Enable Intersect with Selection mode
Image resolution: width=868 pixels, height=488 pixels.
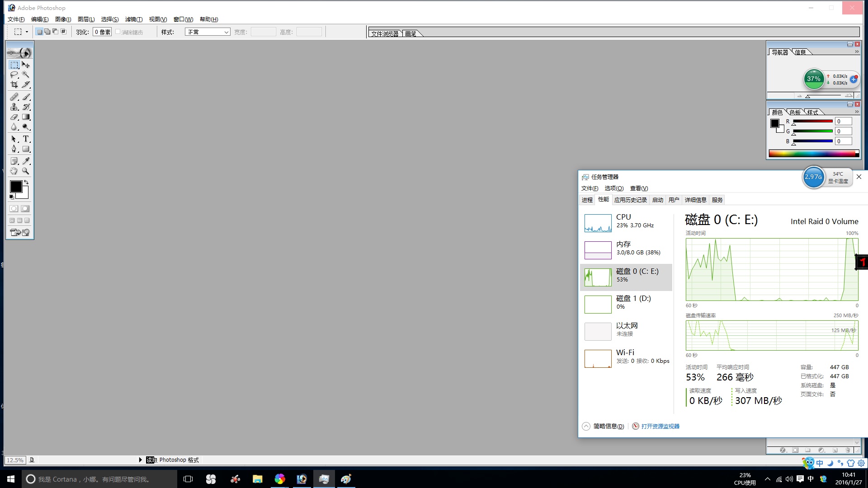[64, 32]
